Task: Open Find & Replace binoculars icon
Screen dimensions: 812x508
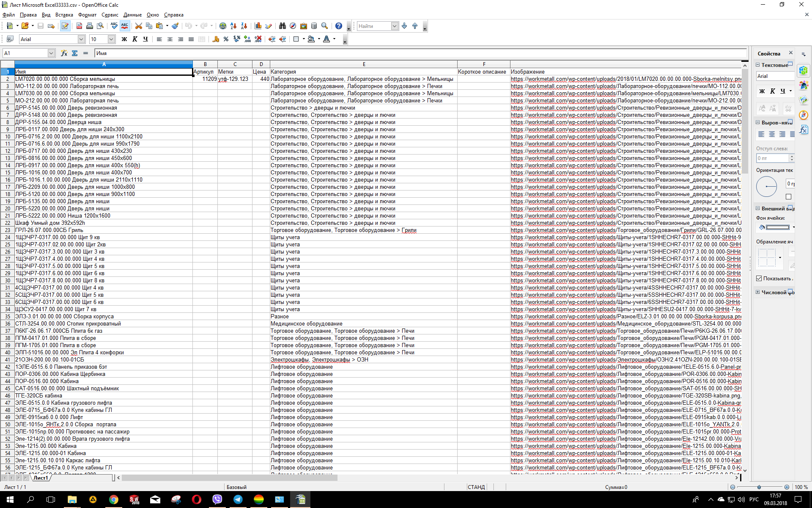Action: pos(283,26)
